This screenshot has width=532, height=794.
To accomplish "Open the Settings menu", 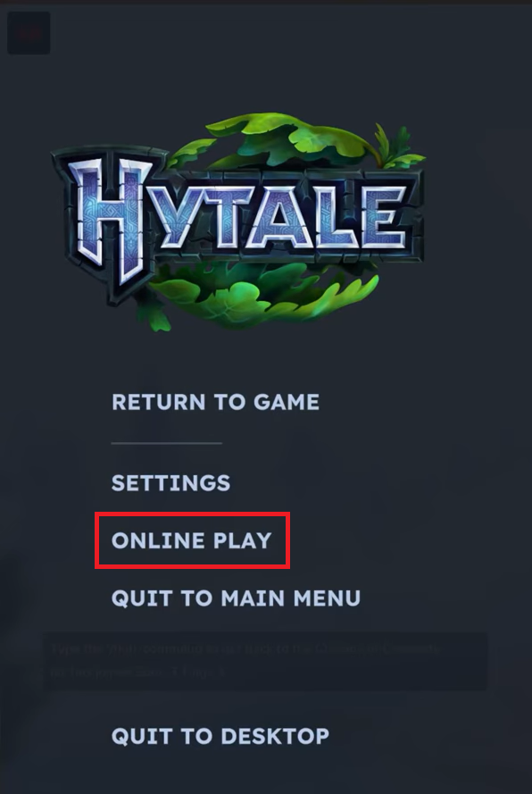I will [171, 482].
